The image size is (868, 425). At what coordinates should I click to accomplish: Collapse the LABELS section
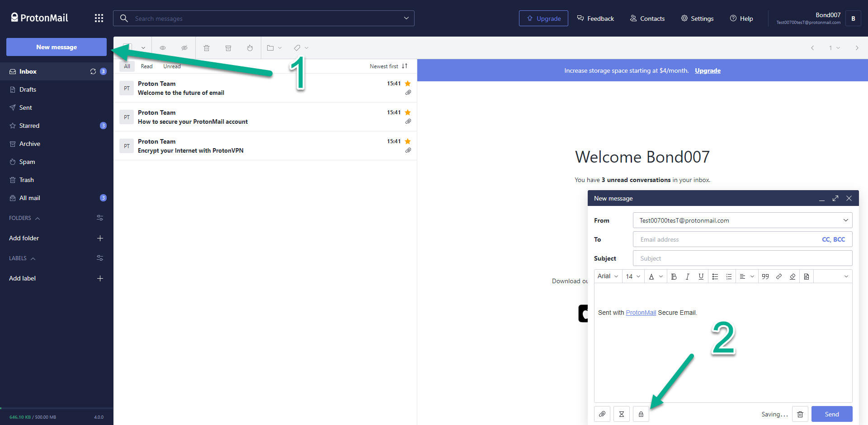tap(22, 258)
